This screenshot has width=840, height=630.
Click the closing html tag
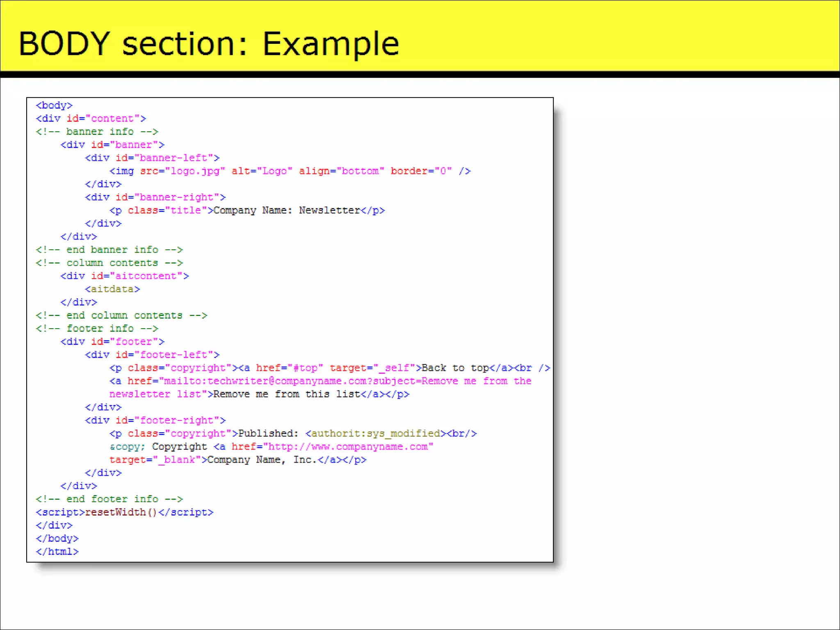57,552
